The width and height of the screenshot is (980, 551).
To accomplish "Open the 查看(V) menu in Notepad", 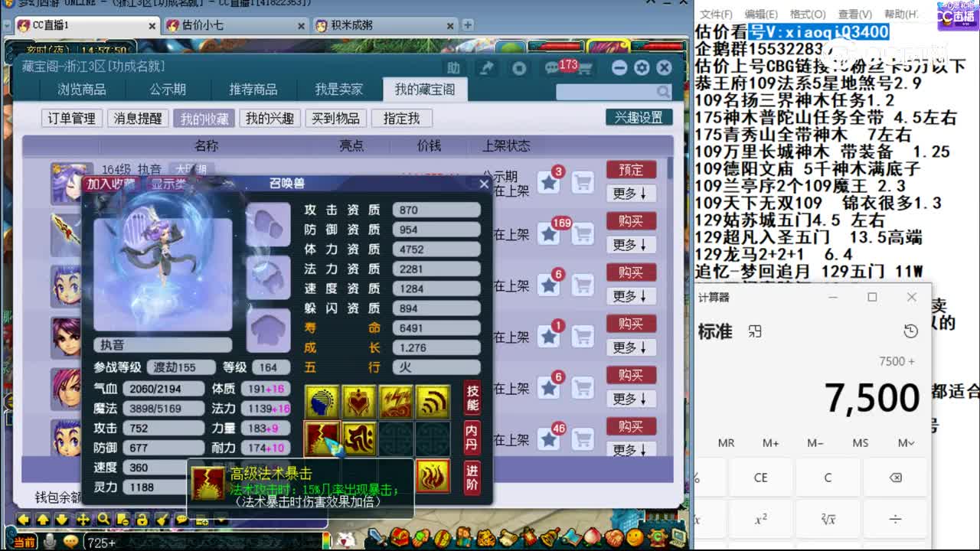I will click(x=854, y=14).
